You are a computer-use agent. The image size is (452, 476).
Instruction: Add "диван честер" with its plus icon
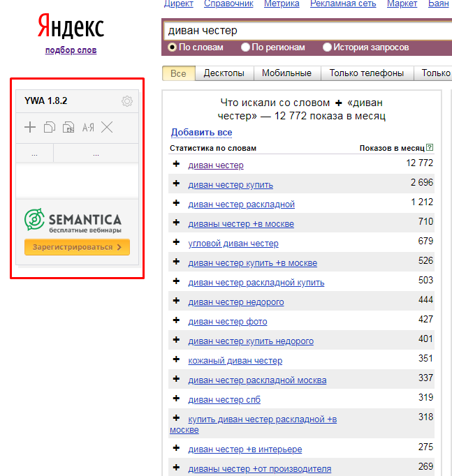[176, 164]
